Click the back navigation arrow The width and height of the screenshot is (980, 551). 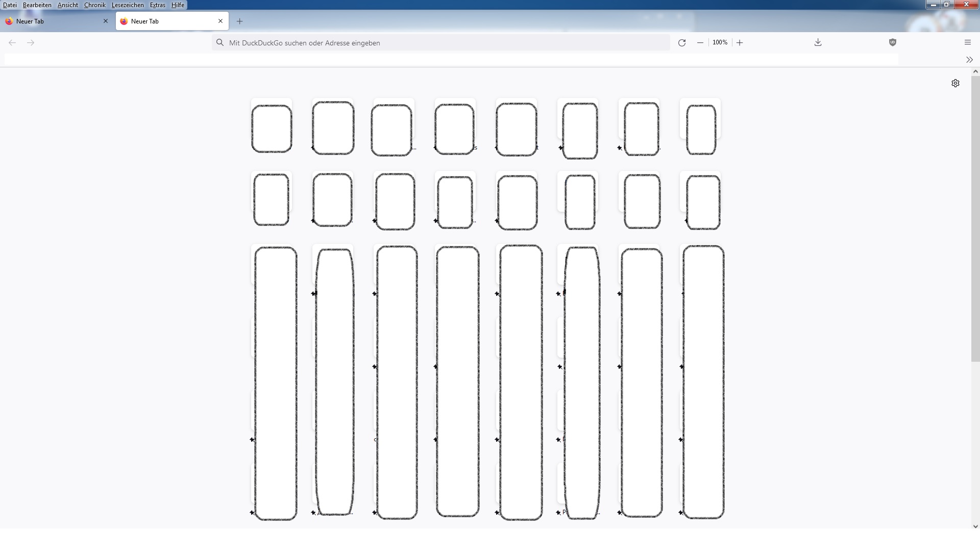pyautogui.click(x=12, y=43)
